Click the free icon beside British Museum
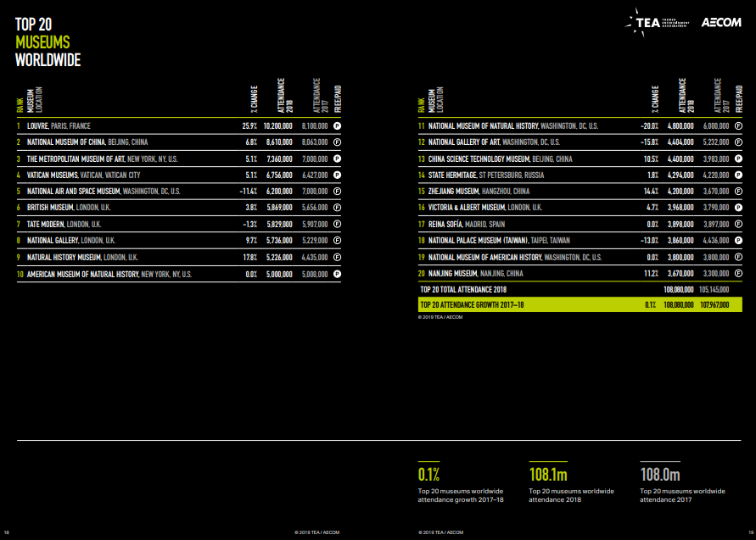Screen dimensions: 756x540 (337, 208)
